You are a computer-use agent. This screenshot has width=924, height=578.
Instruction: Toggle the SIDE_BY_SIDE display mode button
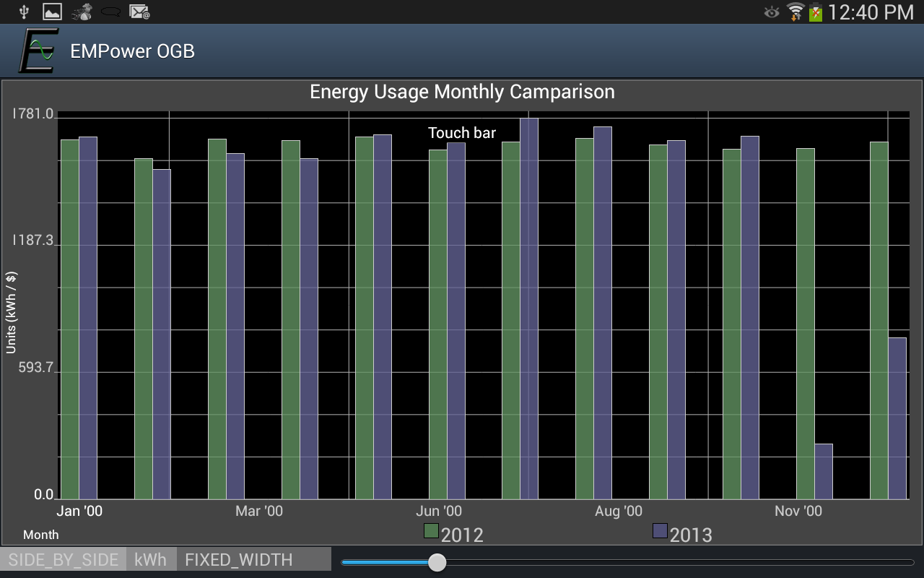click(64, 560)
